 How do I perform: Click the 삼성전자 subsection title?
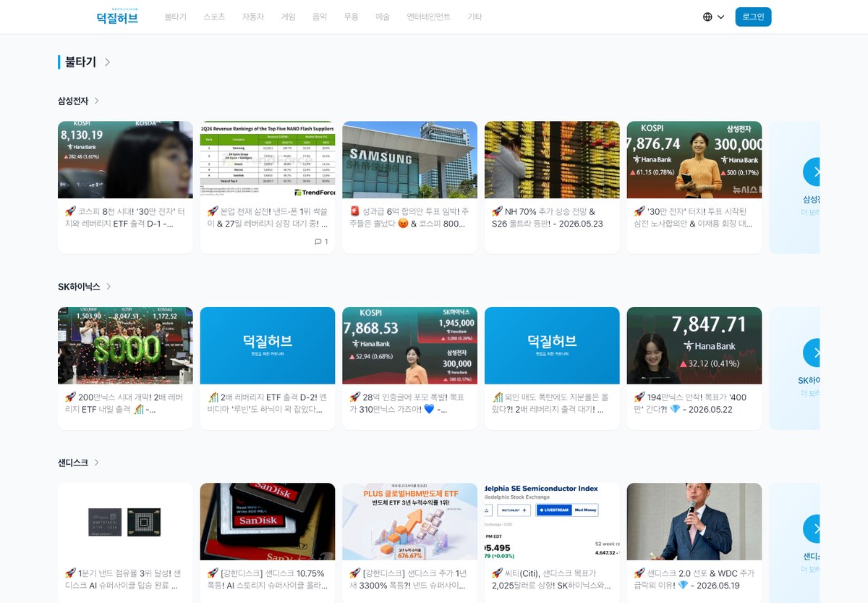pos(73,101)
